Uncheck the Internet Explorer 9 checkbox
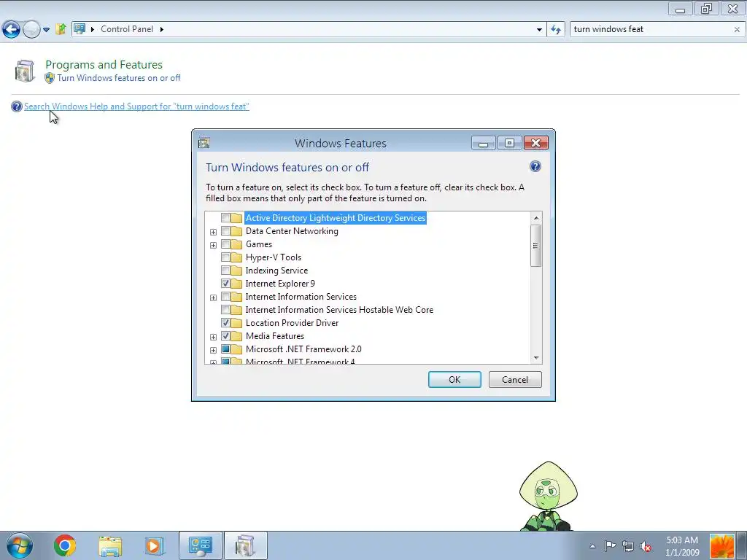The width and height of the screenshot is (747, 560). (226, 284)
